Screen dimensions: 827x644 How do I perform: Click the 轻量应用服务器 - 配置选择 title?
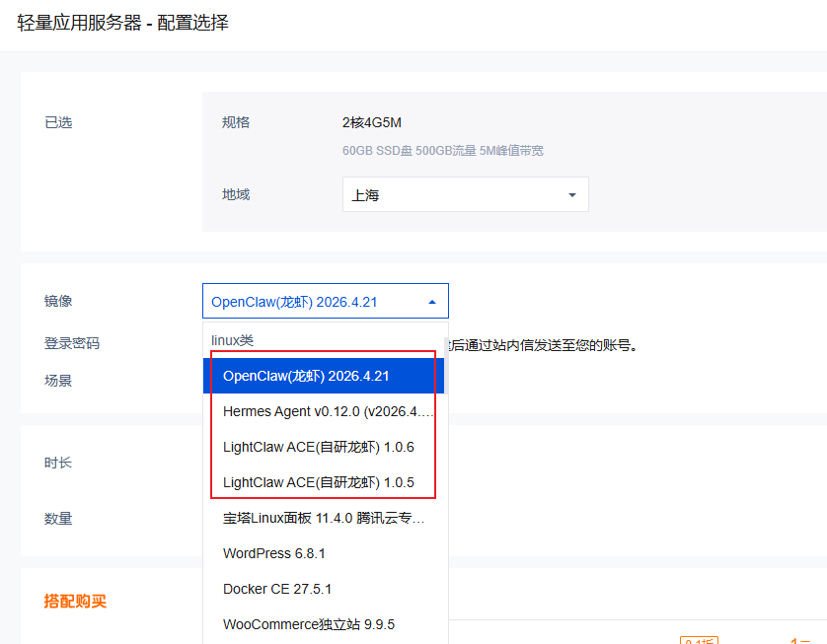click(x=123, y=23)
